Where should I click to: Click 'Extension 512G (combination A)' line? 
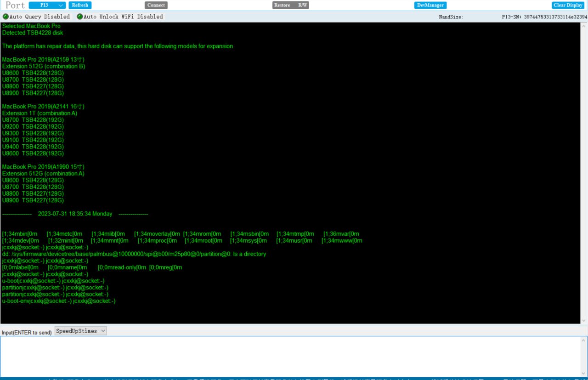pyautogui.click(x=44, y=174)
